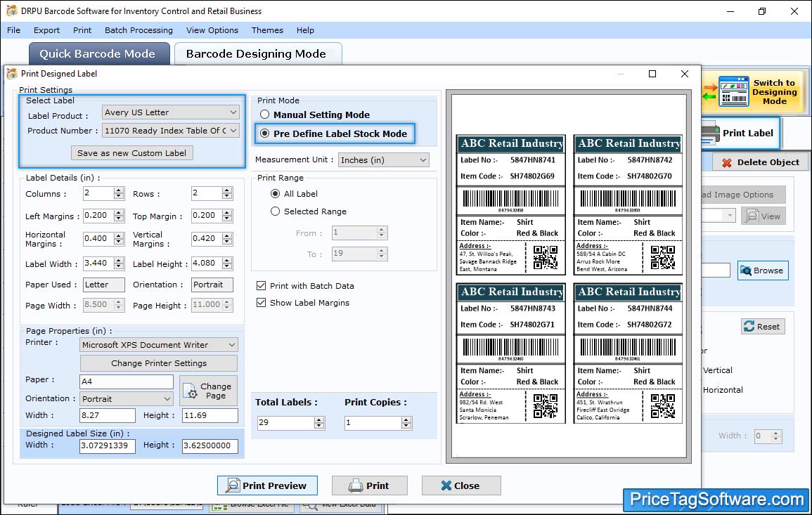This screenshot has width=812, height=515.
Task: Click the Label Width stepper arrows
Action: coord(119,263)
